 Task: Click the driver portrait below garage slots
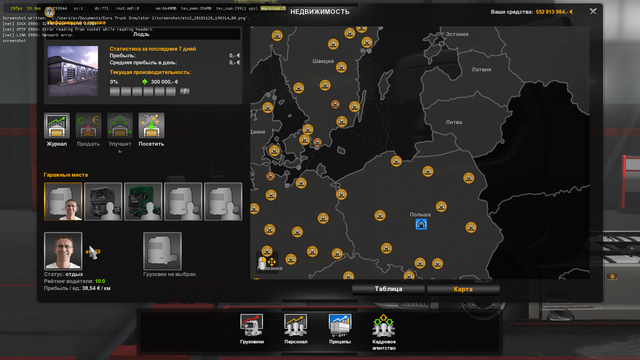63,251
